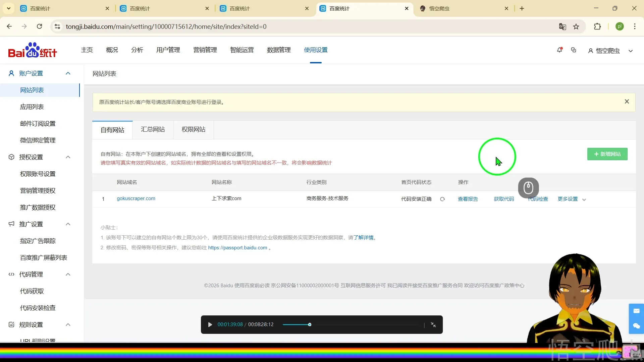Viewport: 644px width, 362px height.
Task: Open the browser extensions puzzle icon
Action: (x=597, y=26)
